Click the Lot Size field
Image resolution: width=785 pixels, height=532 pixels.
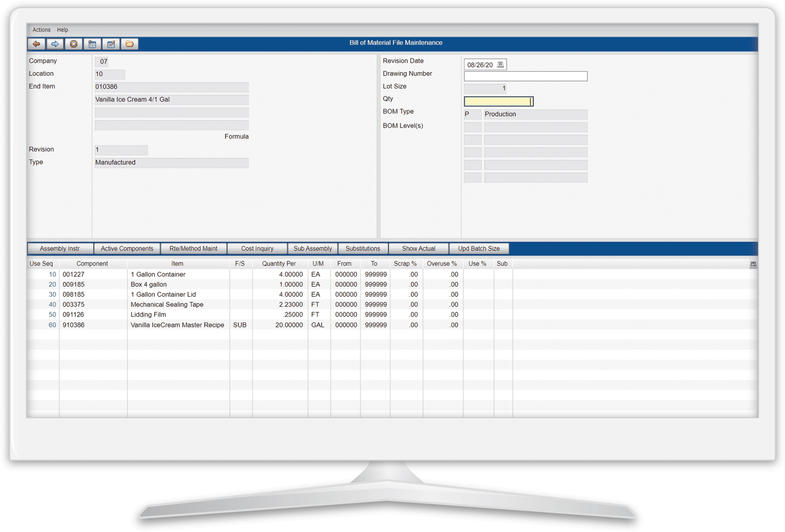pos(485,89)
